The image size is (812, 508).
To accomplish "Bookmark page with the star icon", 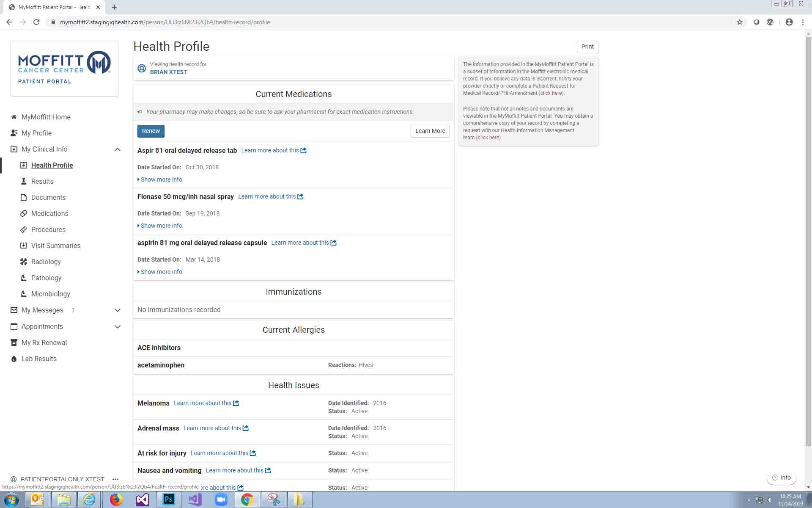I will 739,22.
